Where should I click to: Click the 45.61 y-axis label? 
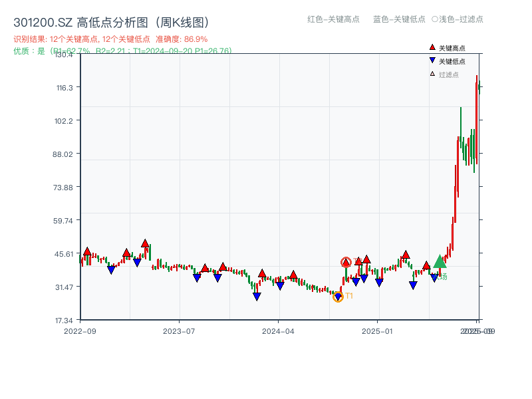click(63, 254)
